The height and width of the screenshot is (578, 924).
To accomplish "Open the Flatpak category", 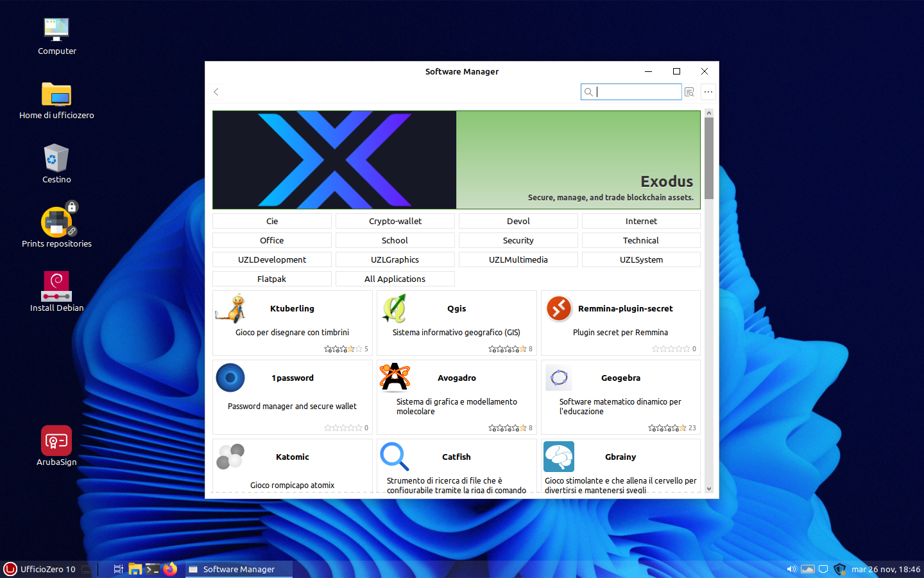I will coord(272,279).
